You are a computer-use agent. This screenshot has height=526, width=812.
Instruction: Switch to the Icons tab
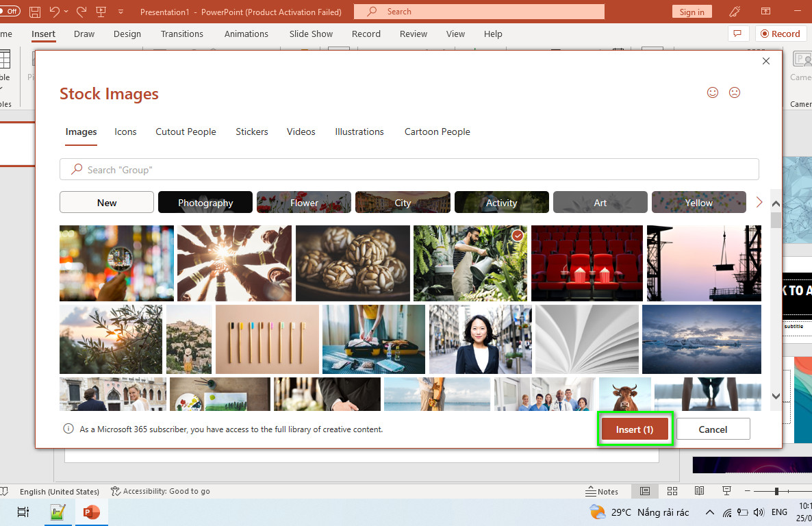(x=125, y=131)
